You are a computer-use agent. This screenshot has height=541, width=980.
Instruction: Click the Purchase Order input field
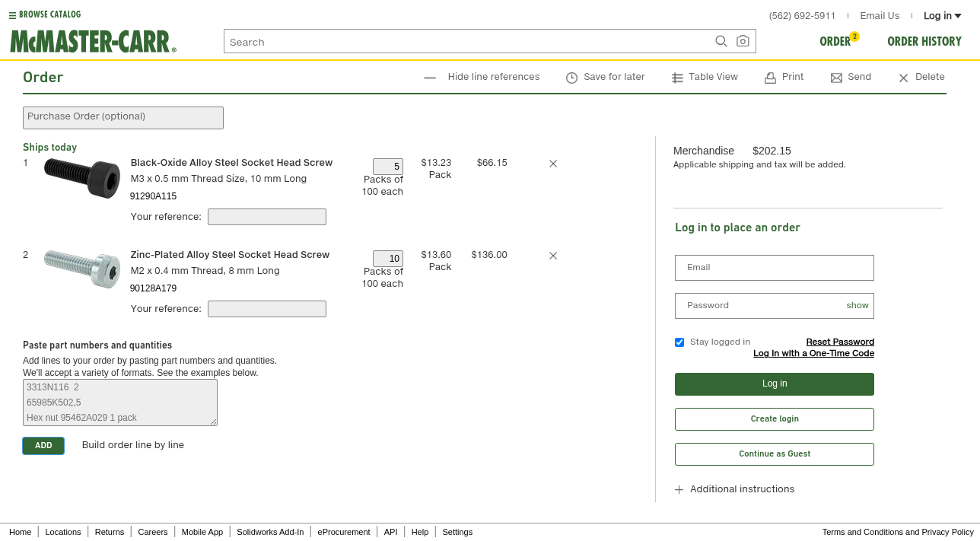click(123, 118)
